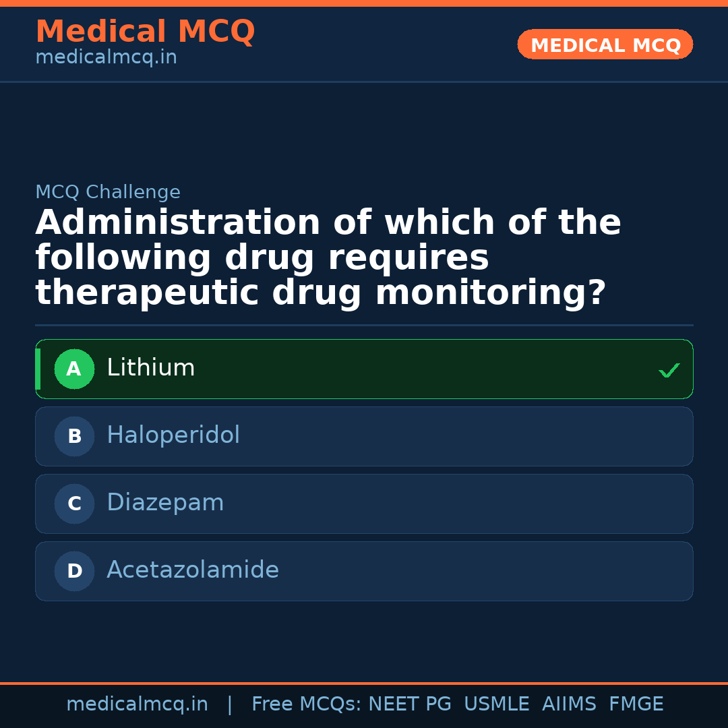Click the C letter circle icon
728x728 pixels.
click(x=74, y=504)
